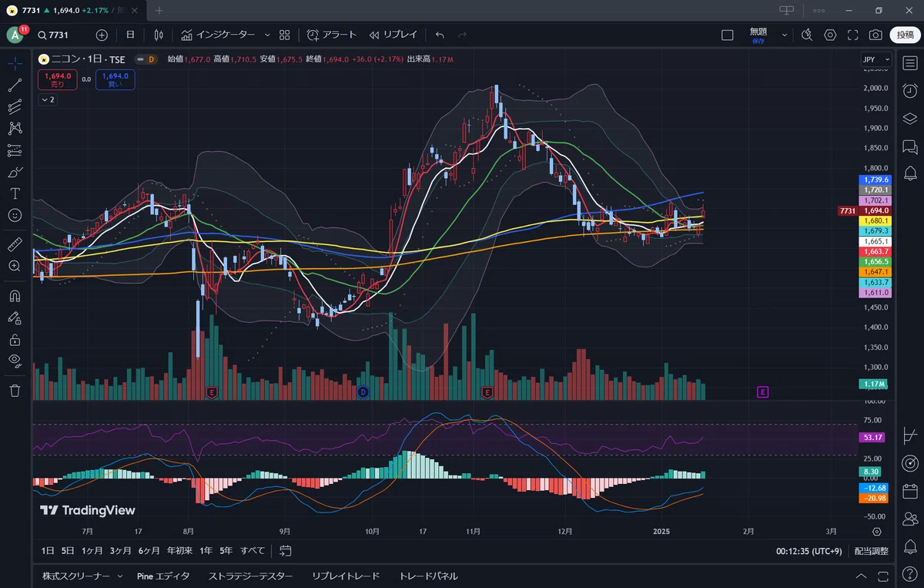Open the ruler measure tool
Image resolution: width=924 pixels, height=588 pixels.
[x=15, y=244]
